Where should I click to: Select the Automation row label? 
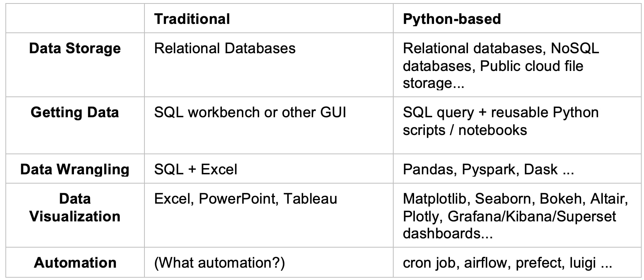pyautogui.click(x=75, y=263)
